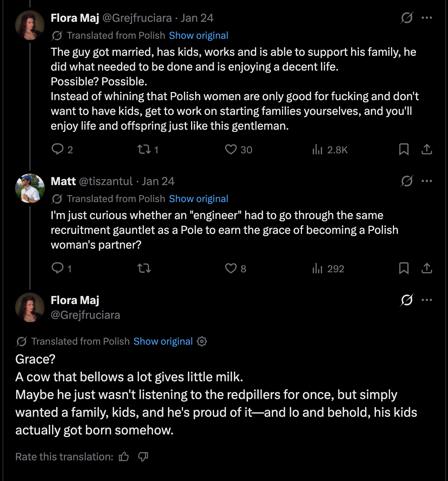Like Flora Maj's post with 30 likes
The width and height of the screenshot is (448, 481).
(231, 149)
